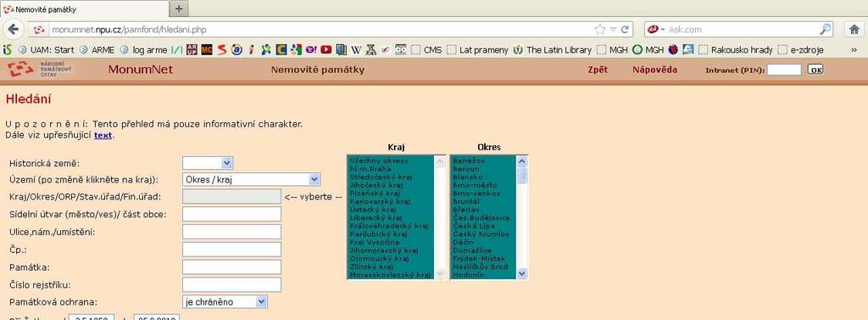This screenshot has height=320, width=868.
Task: Open a new tab with plus button
Action: (178, 8)
